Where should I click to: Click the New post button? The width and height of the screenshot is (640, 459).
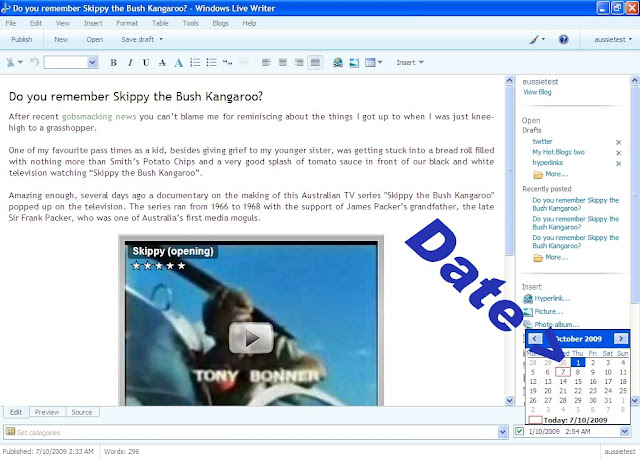[x=61, y=40]
